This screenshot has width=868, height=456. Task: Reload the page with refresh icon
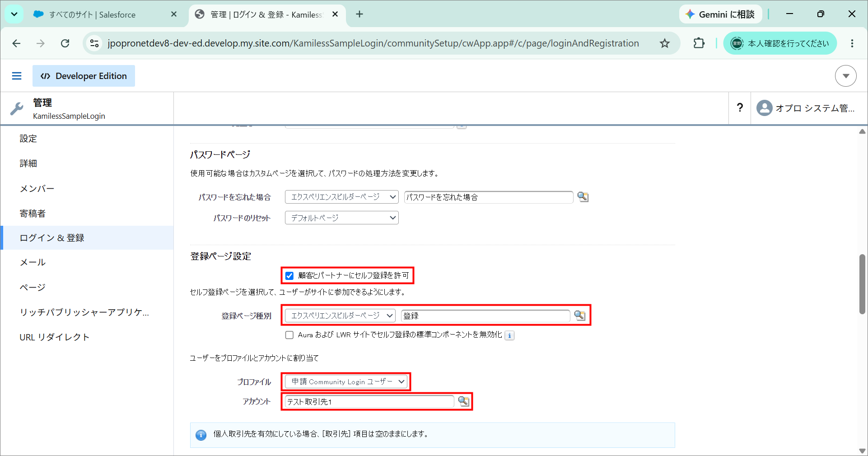65,43
